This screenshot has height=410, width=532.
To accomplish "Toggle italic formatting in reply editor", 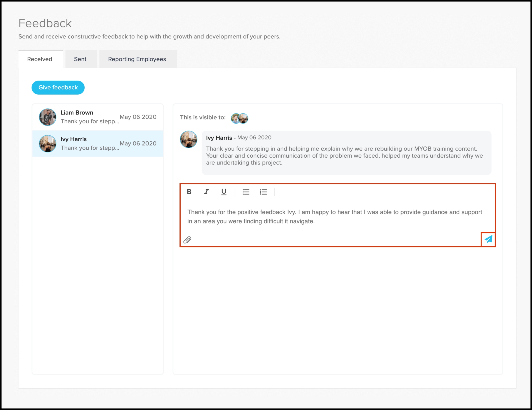I will click(x=206, y=192).
